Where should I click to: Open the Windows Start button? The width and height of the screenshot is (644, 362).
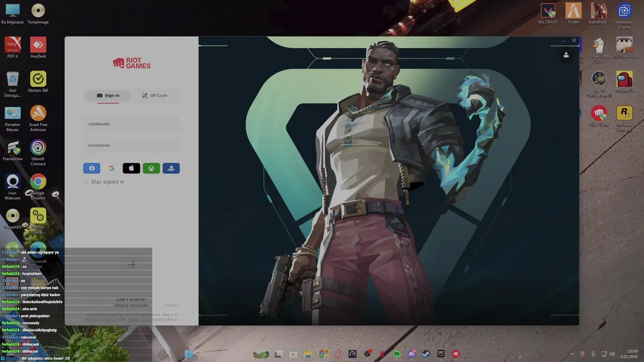(x=189, y=354)
